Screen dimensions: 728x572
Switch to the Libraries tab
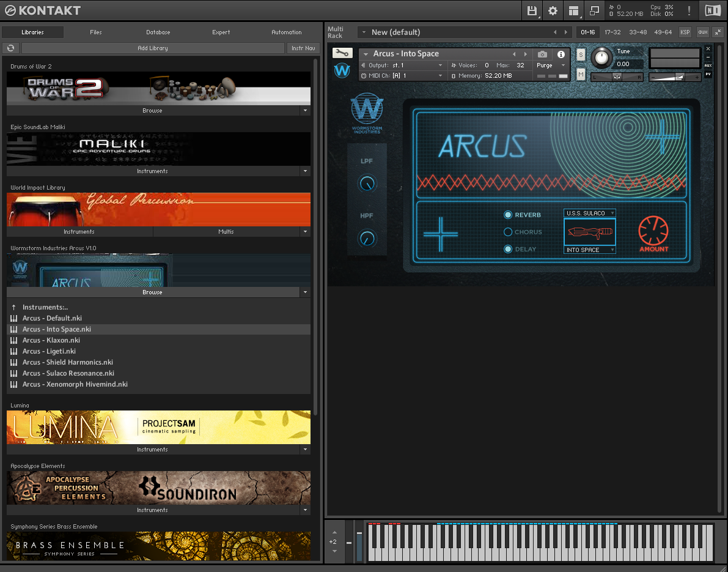(x=32, y=32)
